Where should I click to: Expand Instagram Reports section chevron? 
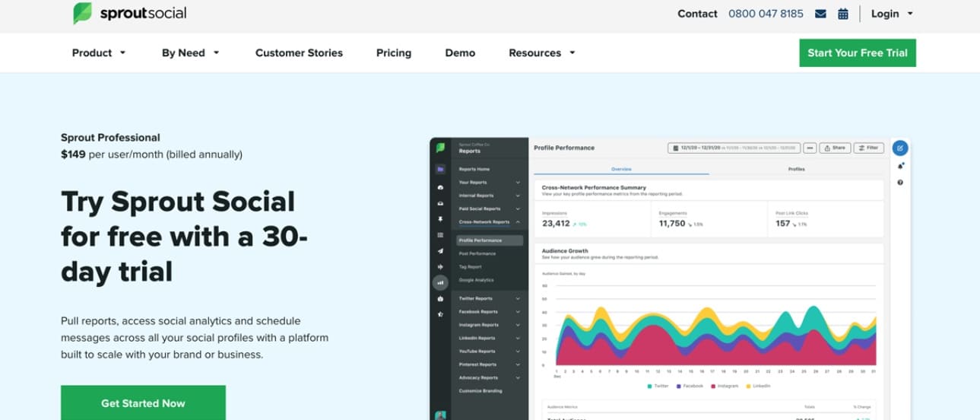518,325
